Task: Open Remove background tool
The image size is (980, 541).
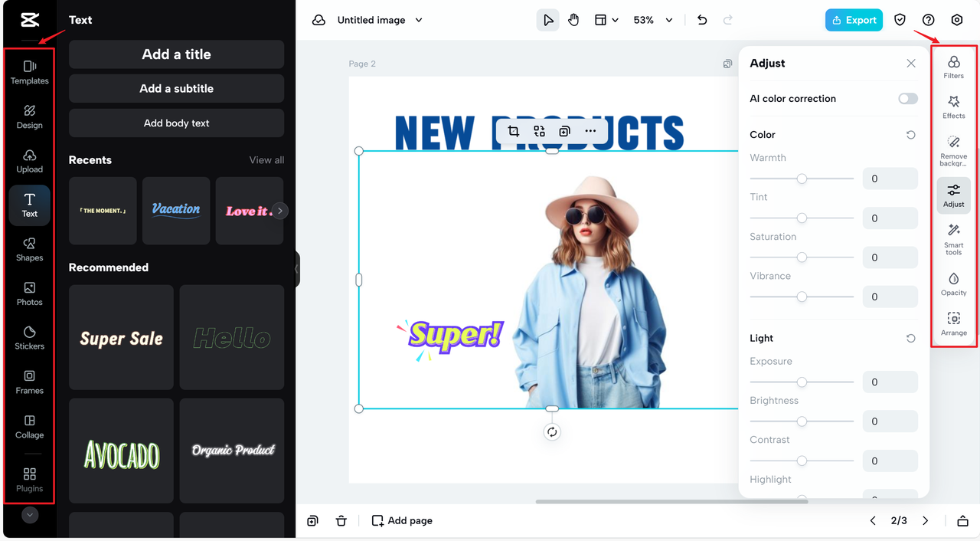Action: [x=954, y=151]
